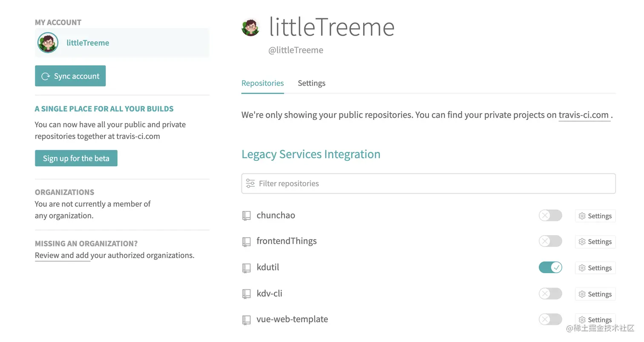Click the frontendThings repository book icon

pos(246,242)
